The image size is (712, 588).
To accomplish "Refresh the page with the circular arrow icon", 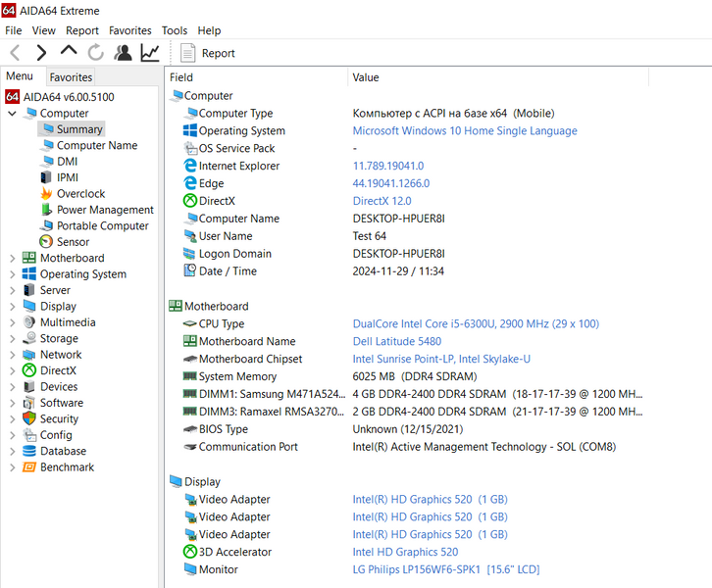I will click(x=96, y=53).
